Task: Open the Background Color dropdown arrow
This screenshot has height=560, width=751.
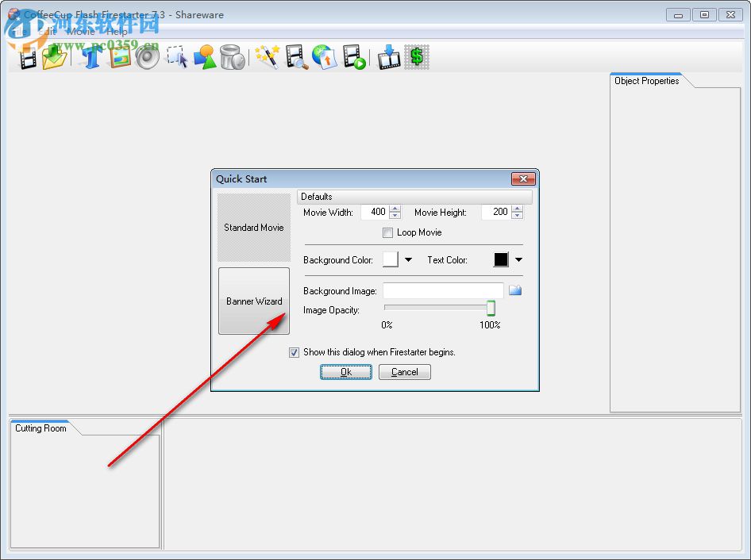Action: point(409,260)
